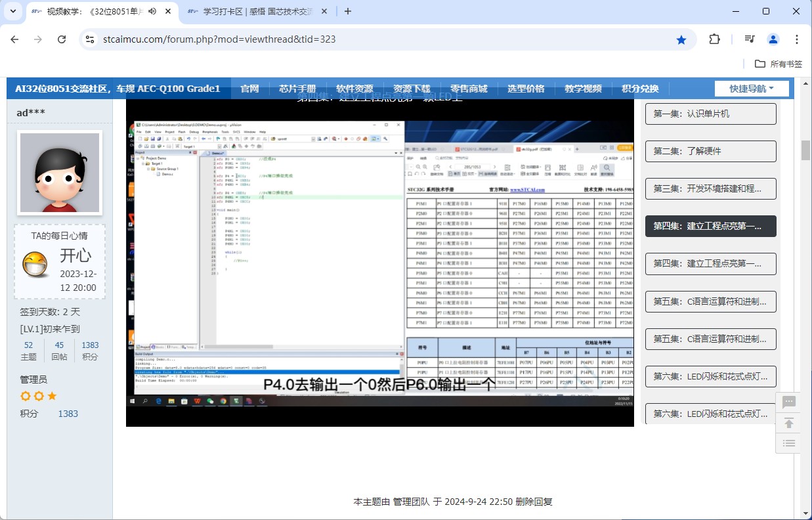Click the 2023-12-12 20:00 mood date text
This screenshot has width=812, height=520.
[78, 281]
